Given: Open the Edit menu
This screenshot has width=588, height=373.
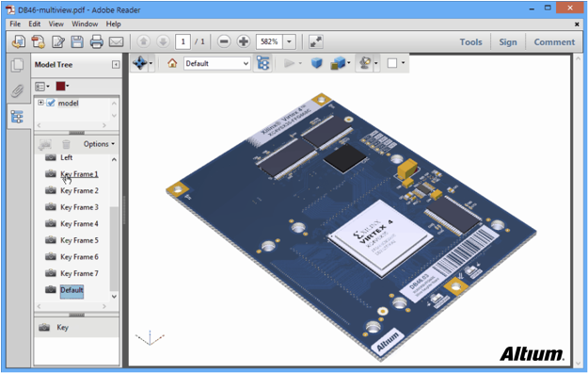Looking at the screenshot, I should (35, 24).
